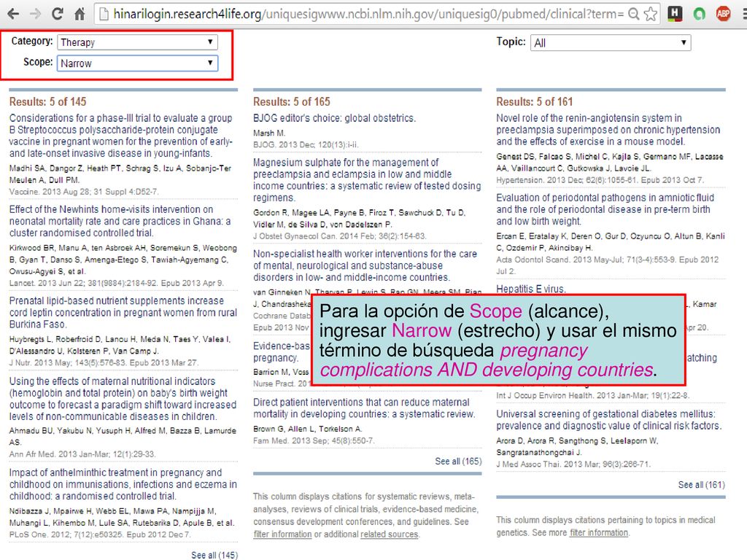Focus the address bar URL field
This screenshot has width=747, height=560.
[x=367, y=14]
